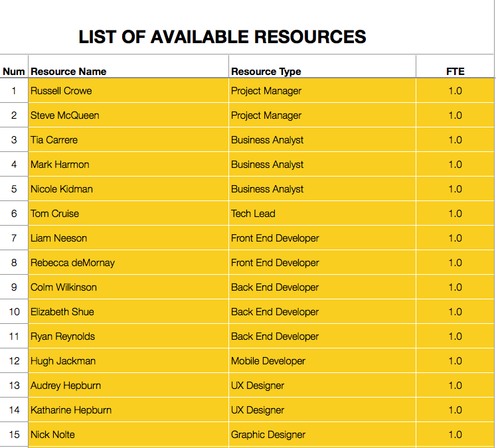Viewport: 496px width, 448px height.
Task: Select row number 1 cell
Action: coord(14,91)
